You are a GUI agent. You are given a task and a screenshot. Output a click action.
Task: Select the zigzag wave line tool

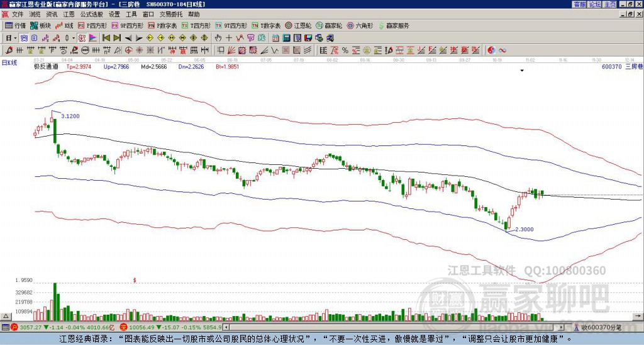(274, 50)
